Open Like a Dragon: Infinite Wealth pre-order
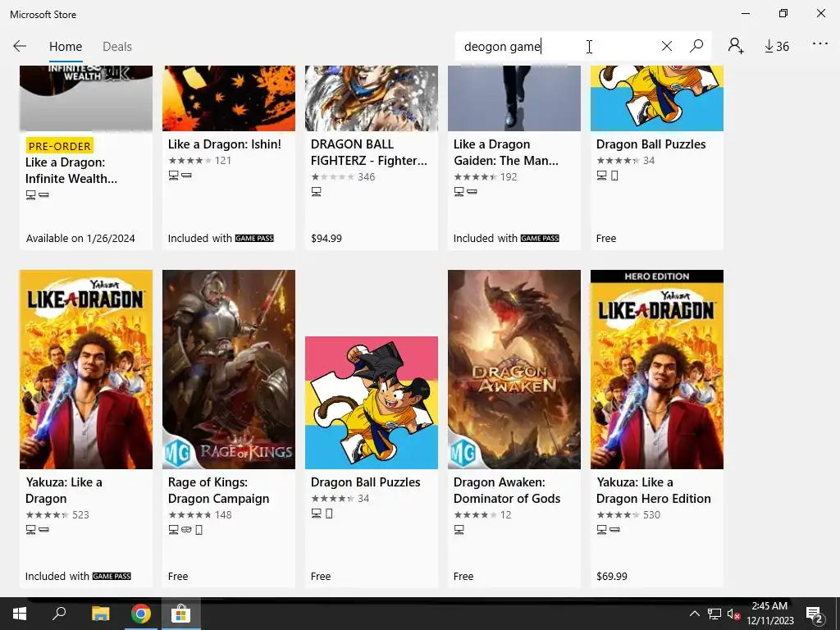Image resolution: width=840 pixels, height=630 pixels. (x=71, y=171)
